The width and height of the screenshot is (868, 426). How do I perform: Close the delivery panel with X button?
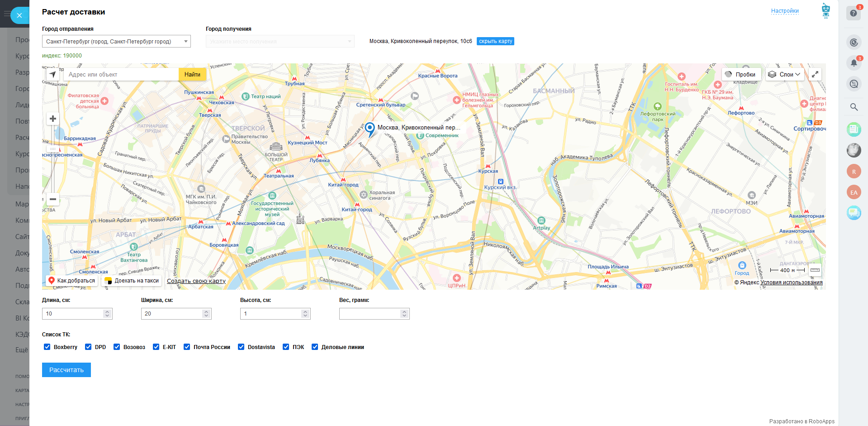pyautogui.click(x=19, y=15)
